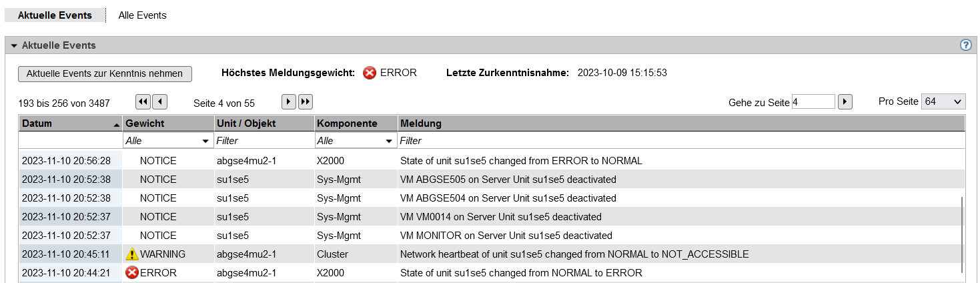Click the Gehe zu Seite input field
Screen dimensions: 980x283
coord(813,101)
